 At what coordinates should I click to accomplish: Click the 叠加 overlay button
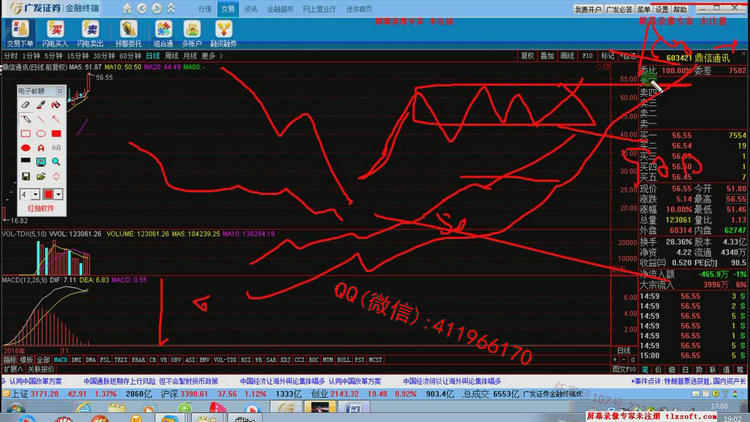click(x=547, y=56)
